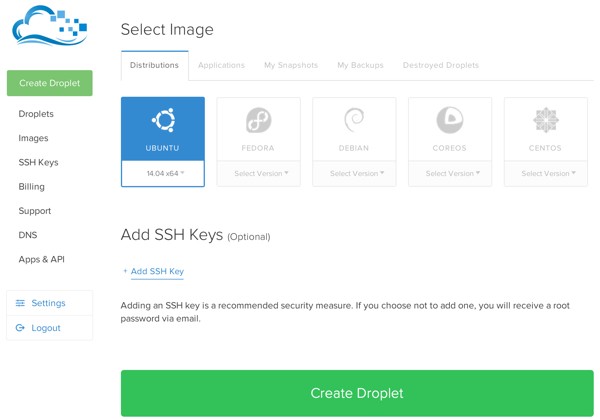The width and height of the screenshot is (600, 420).
Task: Open the My Snapshots tab
Action: [291, 65]
